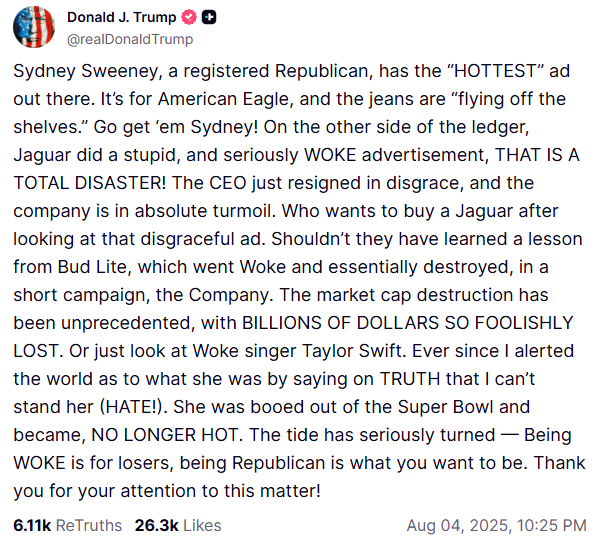The height and width of the screenshot is (544, 602).
Task: Click the pink verified checkmark badge
Action: point(189,18)
